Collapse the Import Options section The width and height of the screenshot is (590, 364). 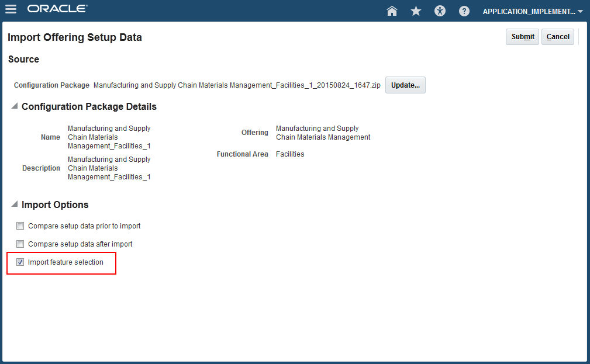tap(15, 204)
